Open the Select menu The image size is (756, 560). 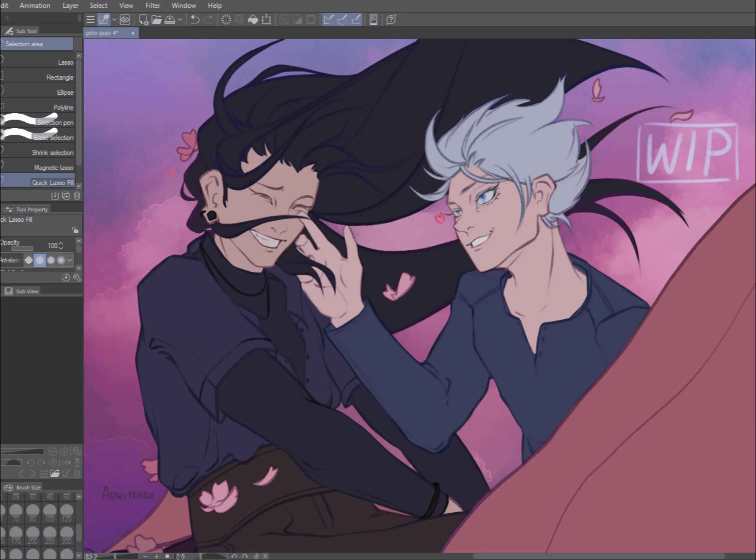click(x=98, y=5)
